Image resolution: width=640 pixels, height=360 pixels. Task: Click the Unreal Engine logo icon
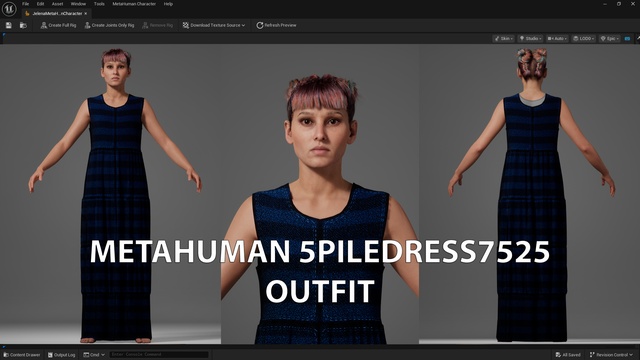pos(9,9)
